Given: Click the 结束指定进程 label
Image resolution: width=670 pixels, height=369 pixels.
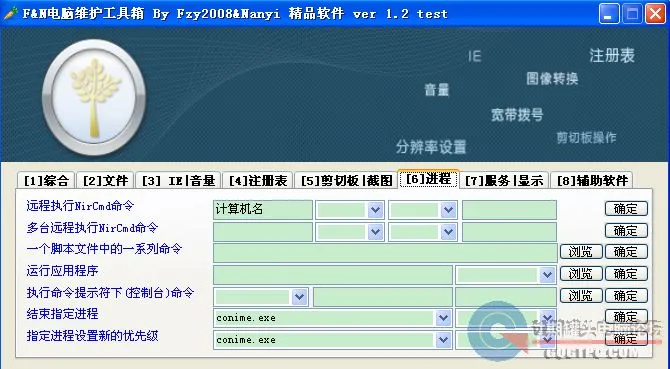Looking at the screenshot, I should click(62, 314).
